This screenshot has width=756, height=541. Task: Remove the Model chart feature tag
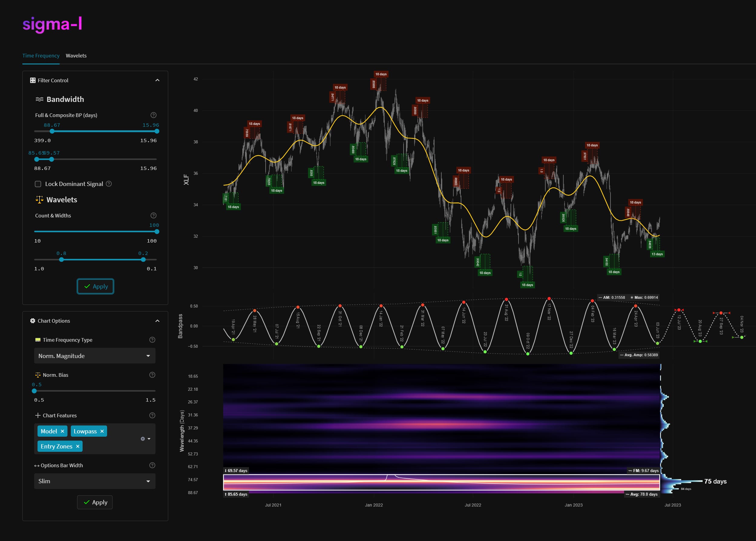point(62,432)
